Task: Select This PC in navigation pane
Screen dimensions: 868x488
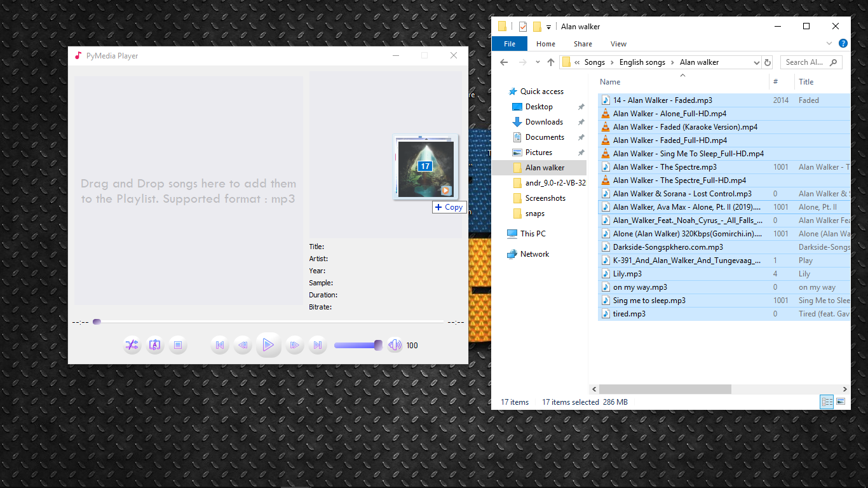Action: click(534, 234)
